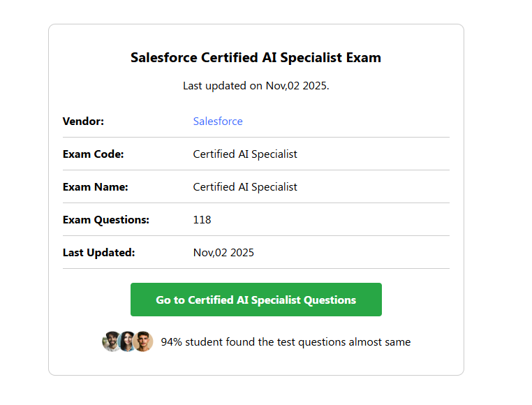Select the Exam Name label
The image size is (532, 405).
(95, 187)
